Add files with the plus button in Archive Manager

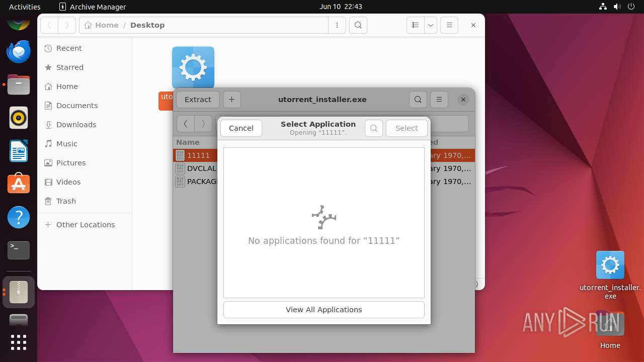click(231, 100)
